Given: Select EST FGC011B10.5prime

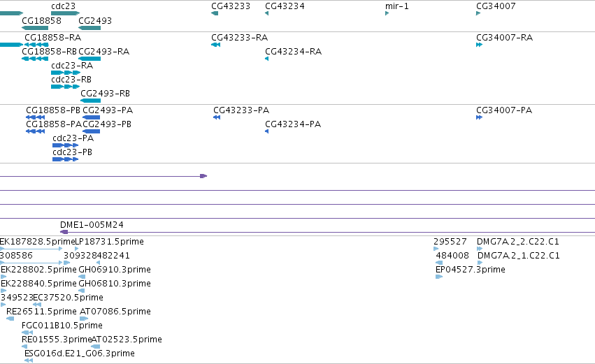Looking at the screenshot, I should pos(62,326).
